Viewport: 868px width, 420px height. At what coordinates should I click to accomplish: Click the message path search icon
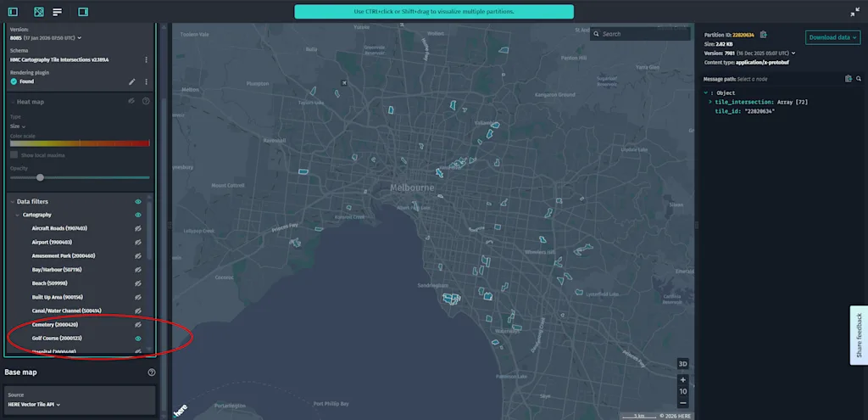coord(858,79)
